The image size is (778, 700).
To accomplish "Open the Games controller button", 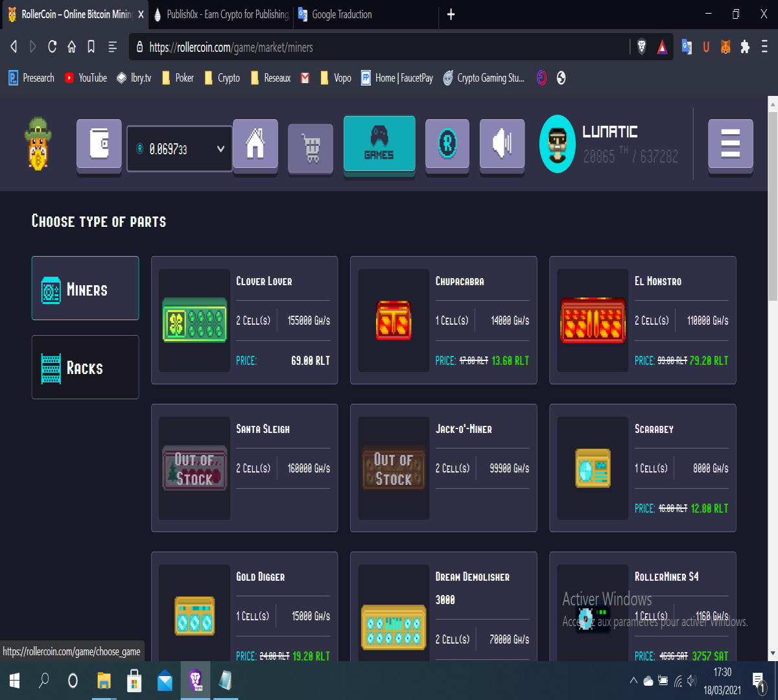I will tap(379, 144).
